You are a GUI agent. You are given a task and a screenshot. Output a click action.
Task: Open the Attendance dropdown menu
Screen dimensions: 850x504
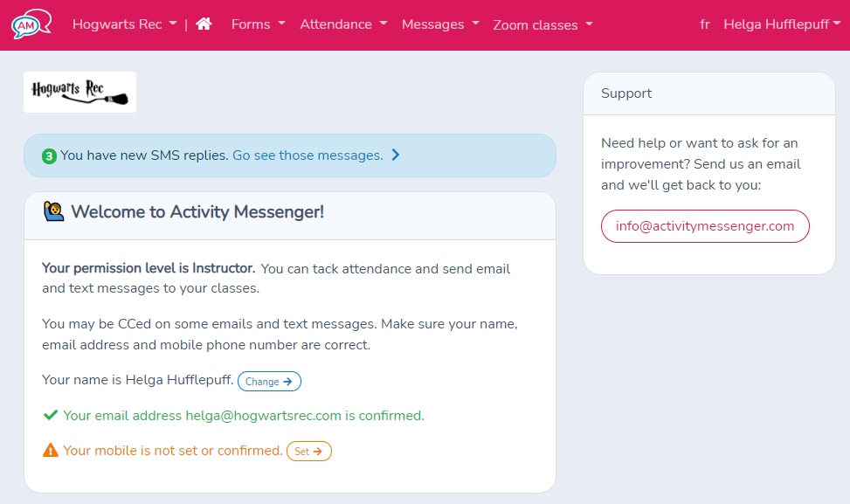pyautogui.click(x=343, y=24)
